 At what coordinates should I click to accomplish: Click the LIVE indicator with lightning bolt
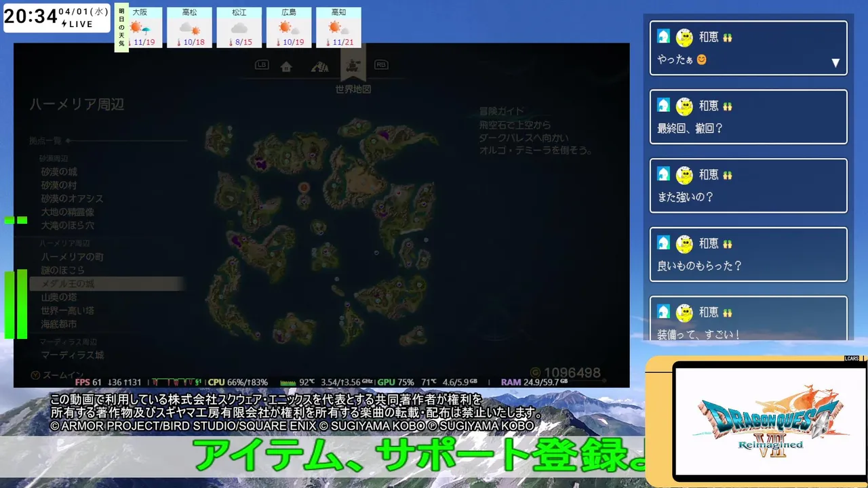click(x=77, y=24)
